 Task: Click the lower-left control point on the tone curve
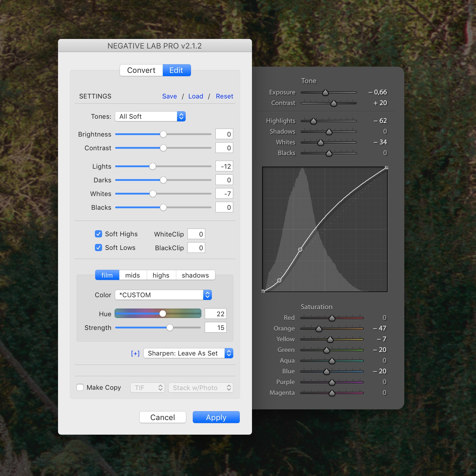279,280
